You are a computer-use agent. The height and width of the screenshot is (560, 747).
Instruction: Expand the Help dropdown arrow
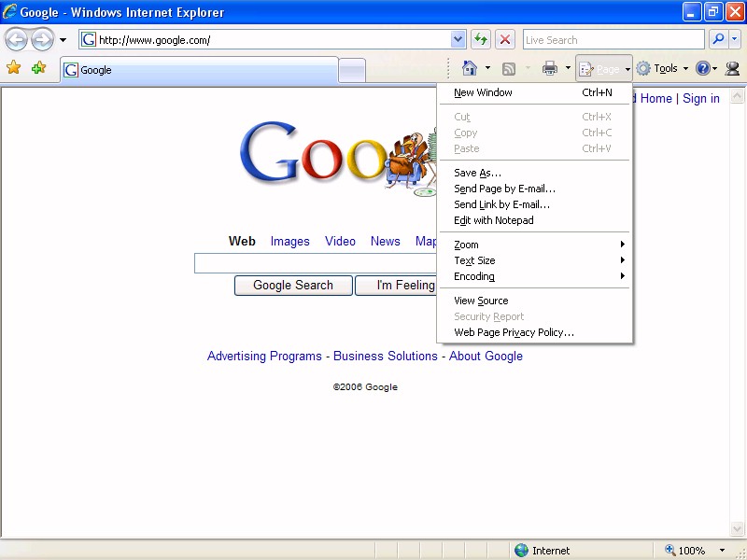(x=714, y=69)
